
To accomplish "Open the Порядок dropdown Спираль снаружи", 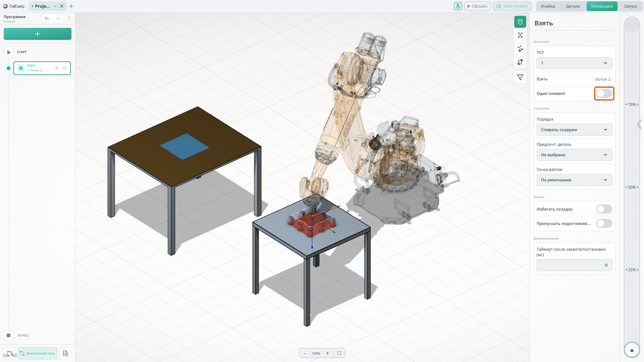I will [x=574, y=130].
